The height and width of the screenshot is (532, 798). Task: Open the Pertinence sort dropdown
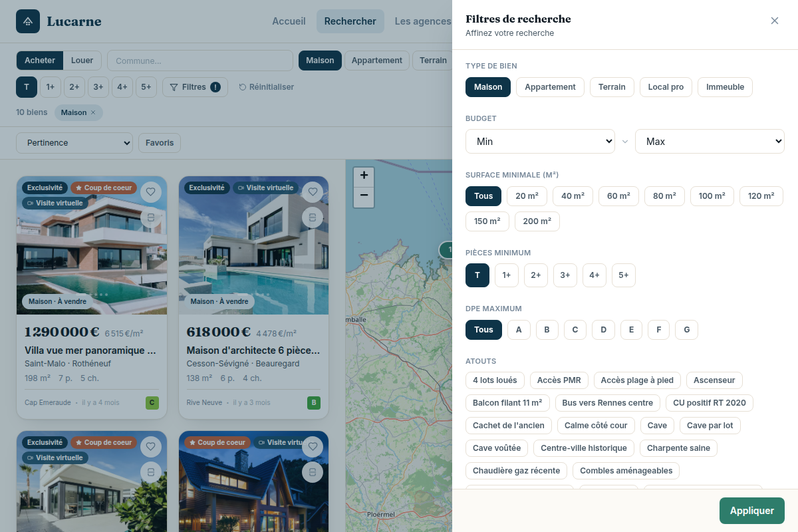pyautogui.click(x=74, y=143)
